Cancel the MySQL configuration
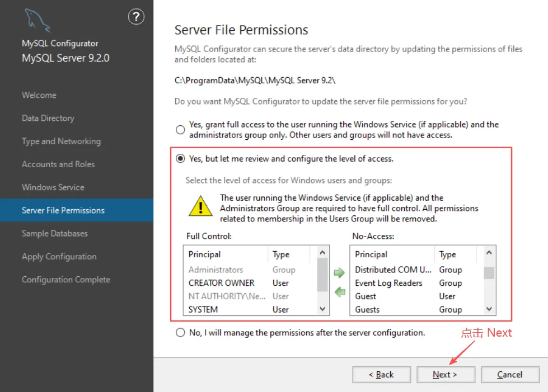 tap(510, 375)
